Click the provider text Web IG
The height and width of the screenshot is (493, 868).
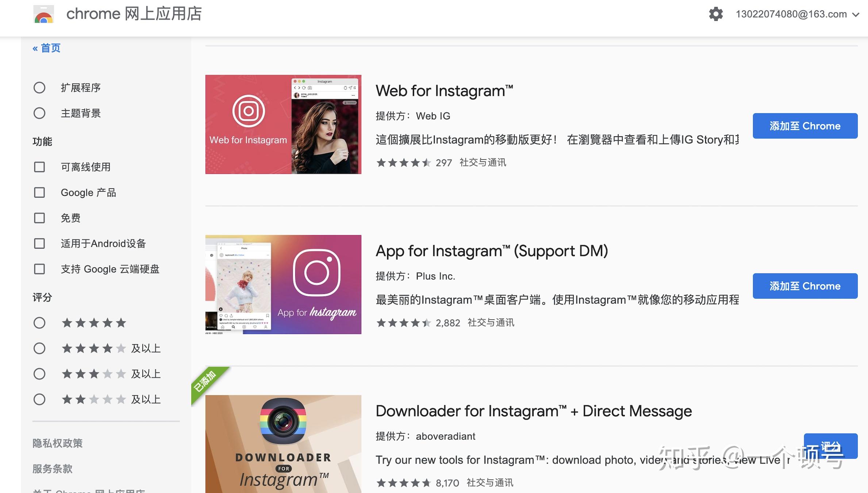[x=433, y=116]
